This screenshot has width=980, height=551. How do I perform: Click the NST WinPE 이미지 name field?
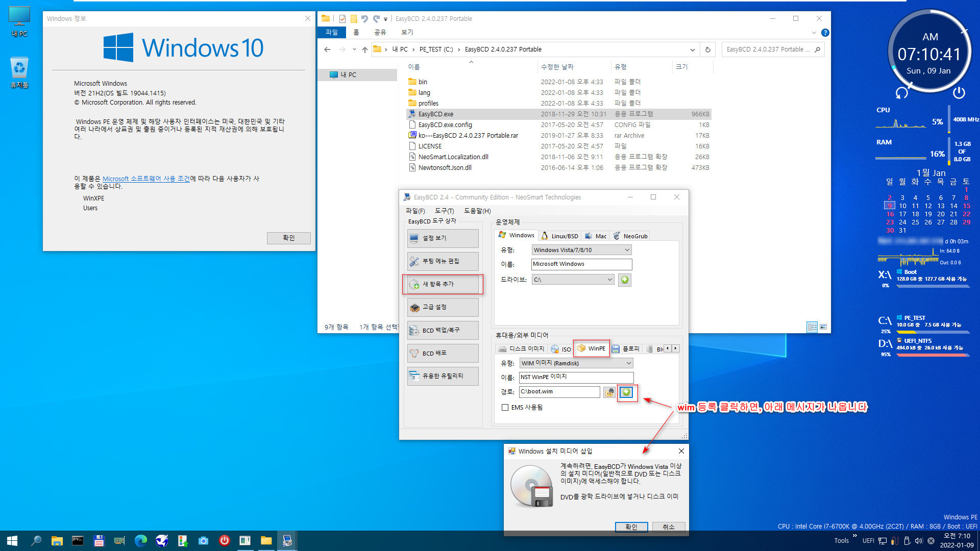[576, 377]
